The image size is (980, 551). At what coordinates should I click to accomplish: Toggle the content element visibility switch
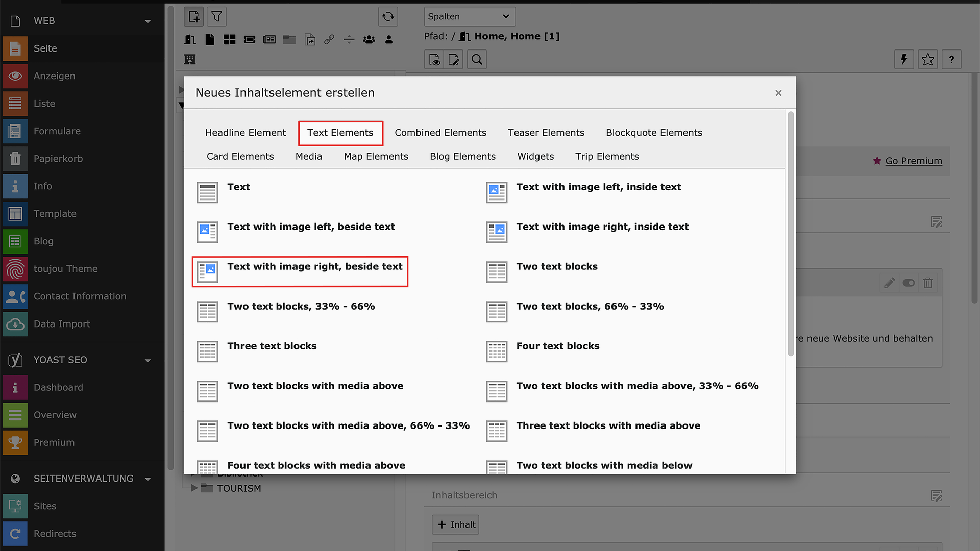[909, 283]
